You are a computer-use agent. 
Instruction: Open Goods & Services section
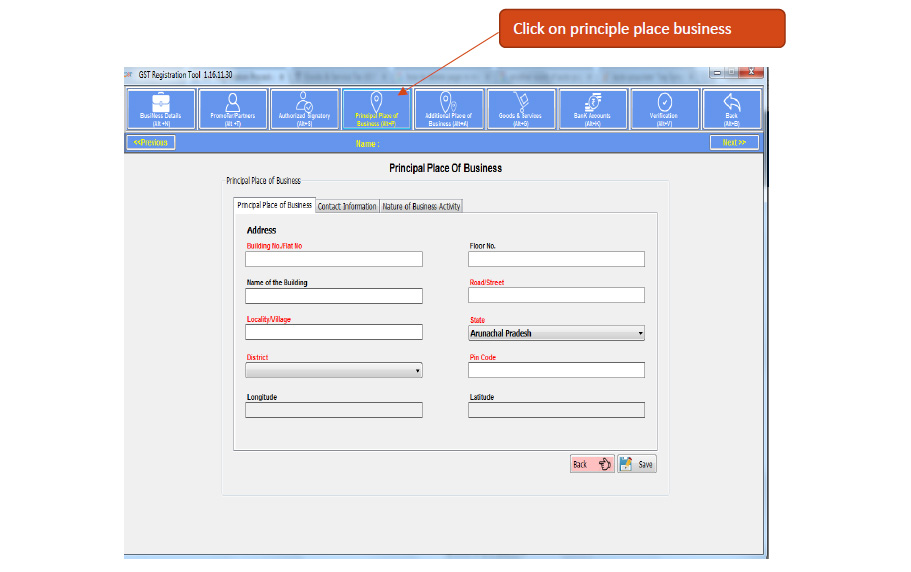pos(520,109)
